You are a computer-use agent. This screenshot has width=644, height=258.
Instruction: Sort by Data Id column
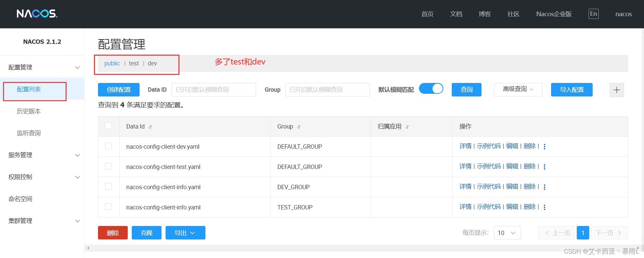[x=151, y=127]
